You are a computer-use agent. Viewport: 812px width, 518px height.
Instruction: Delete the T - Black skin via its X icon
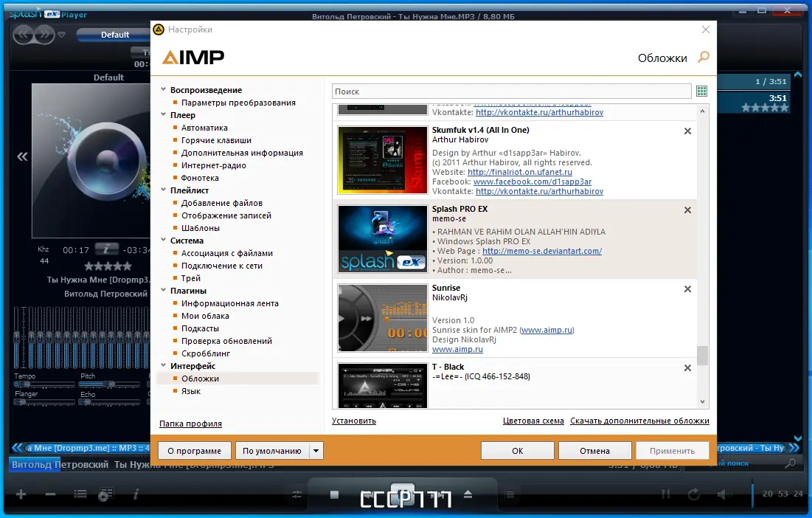pos(687,367)
